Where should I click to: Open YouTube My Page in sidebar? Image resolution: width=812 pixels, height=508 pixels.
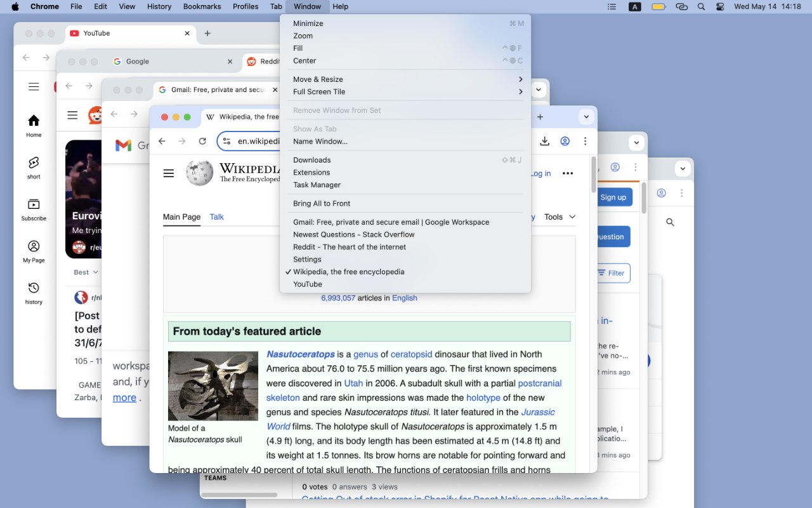pyautogui.click(x=34, y=251)
